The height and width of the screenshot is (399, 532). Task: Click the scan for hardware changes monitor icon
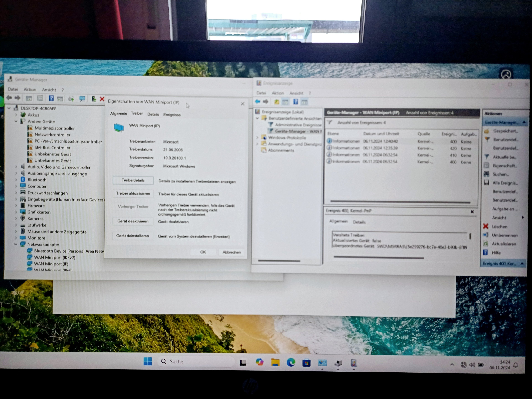tap(82, 99)
